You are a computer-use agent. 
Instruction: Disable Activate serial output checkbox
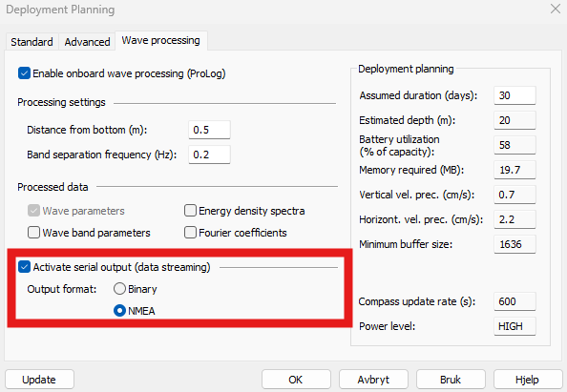click(x=24, y=267)
